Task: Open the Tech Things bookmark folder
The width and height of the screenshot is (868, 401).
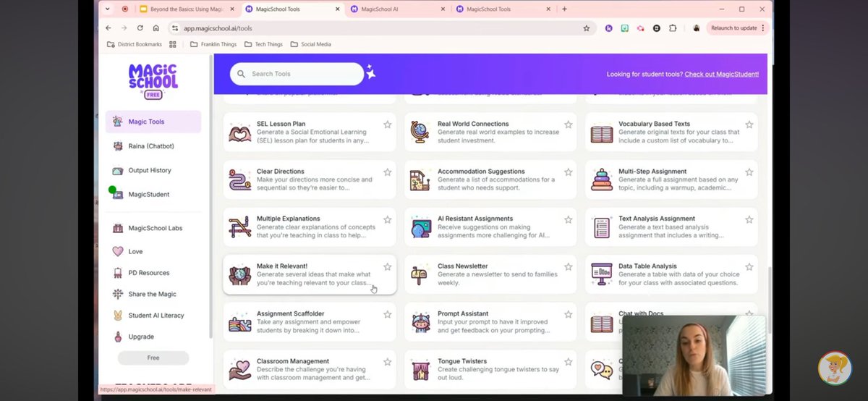Action: point(263,44)
